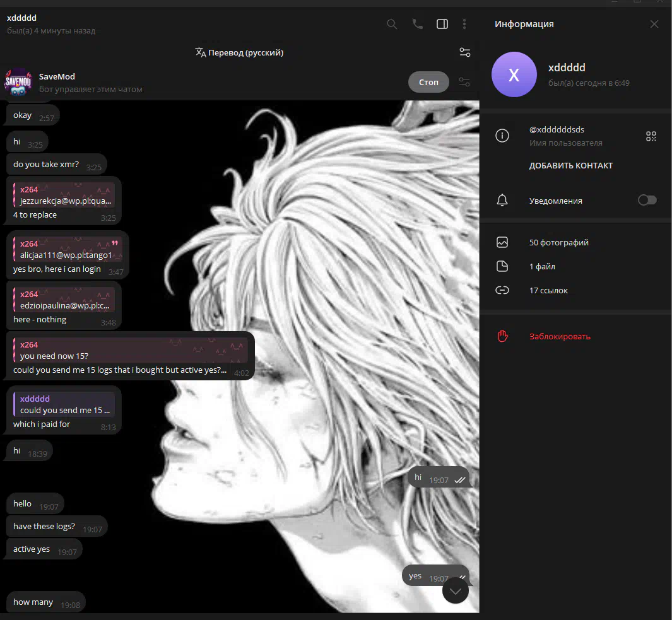Select the 'have these logs?' message
672x620 pixels.
click(x=57, y=527)
